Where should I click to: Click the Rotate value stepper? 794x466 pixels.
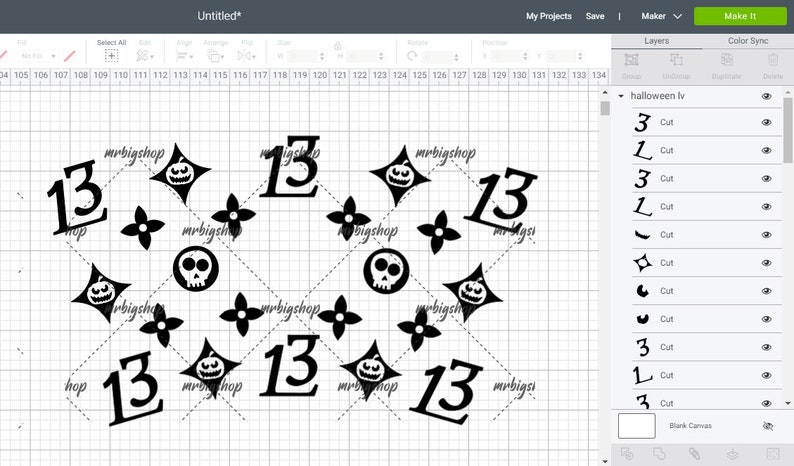[x=457, y=57]
